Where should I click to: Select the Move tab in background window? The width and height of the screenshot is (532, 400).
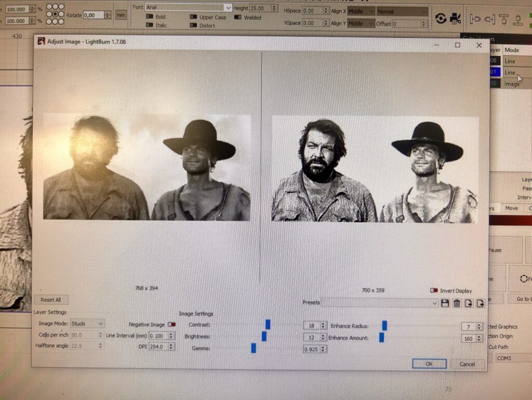(x=511, y=208)
